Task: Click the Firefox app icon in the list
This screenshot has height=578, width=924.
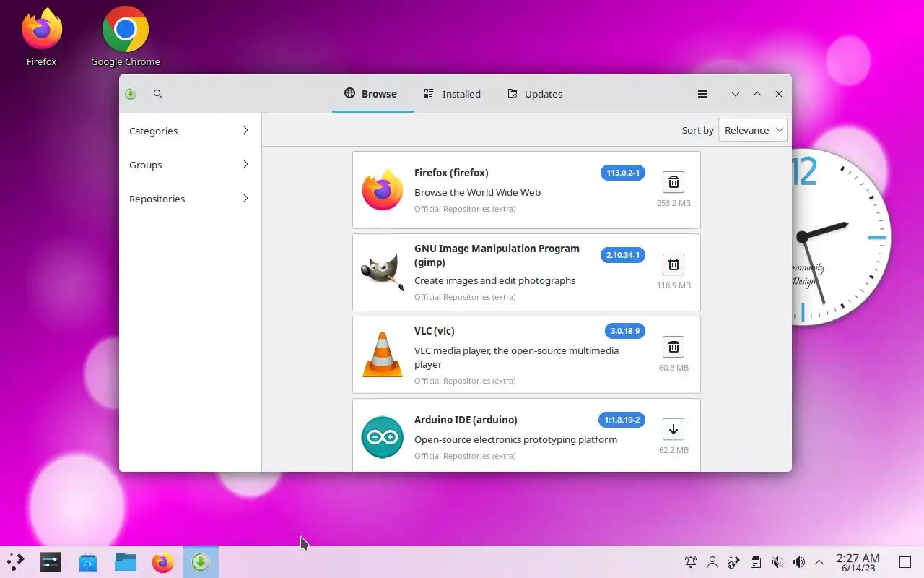Action: point(383,190)
